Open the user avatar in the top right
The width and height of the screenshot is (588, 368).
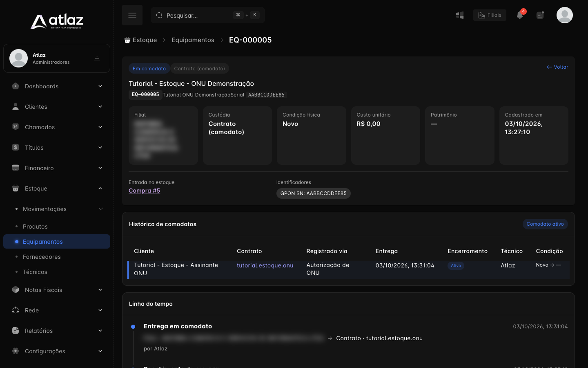point(565,15)
